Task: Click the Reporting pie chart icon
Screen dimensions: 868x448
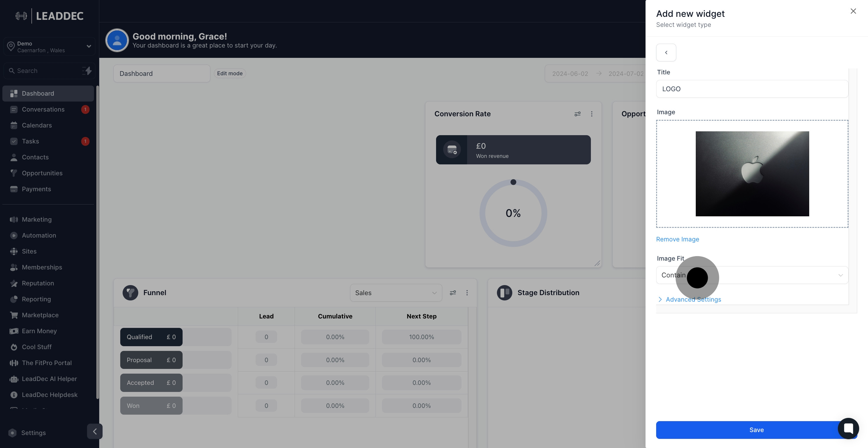Action: pos(14,299)
